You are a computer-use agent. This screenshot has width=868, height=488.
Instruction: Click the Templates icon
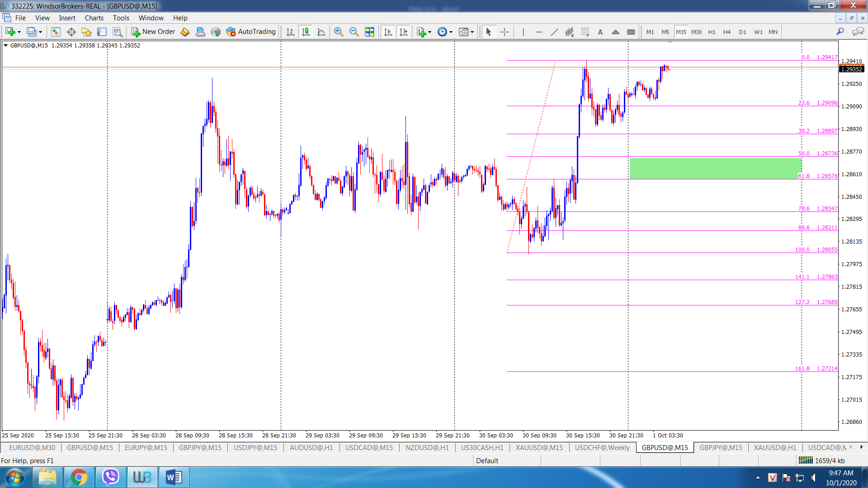pyautogui.click(x=463, y=32)
